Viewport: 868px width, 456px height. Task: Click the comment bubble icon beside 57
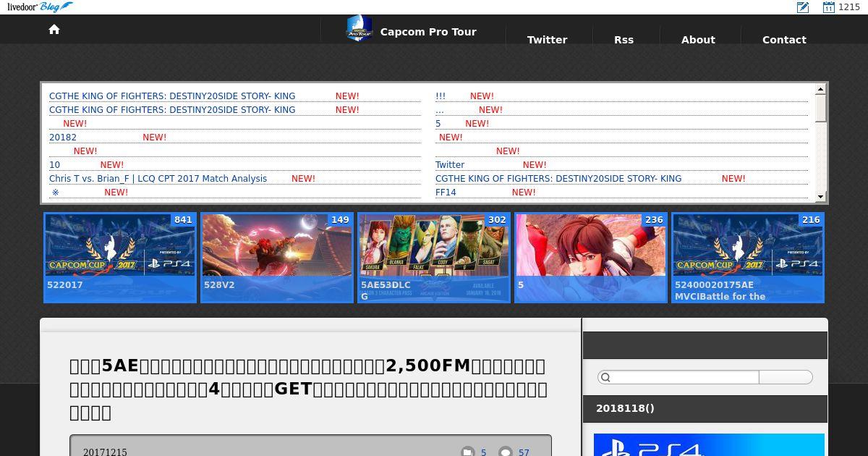pos(506,452)
